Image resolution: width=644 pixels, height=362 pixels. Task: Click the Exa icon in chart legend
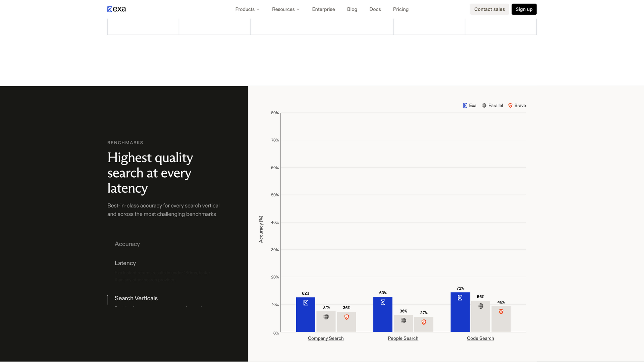(x=465, y=106)
